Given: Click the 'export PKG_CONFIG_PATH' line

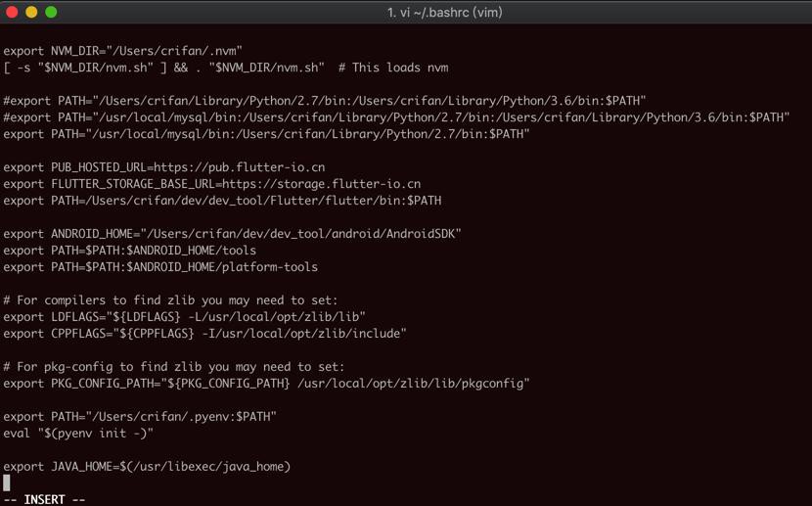Looking at the screenshot, I should [x=266, y=384].
